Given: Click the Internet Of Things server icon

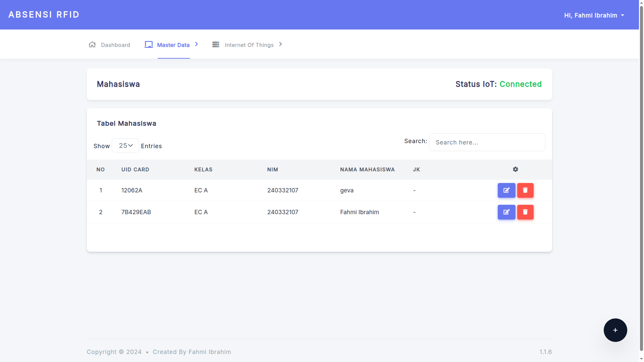Looking at the screenshot, I should tap(216, 45).
